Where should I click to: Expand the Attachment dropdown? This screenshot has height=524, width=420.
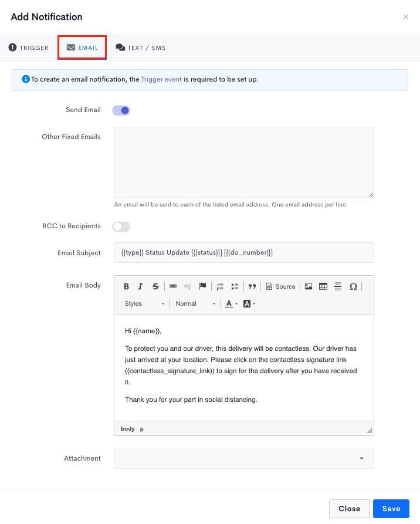pos(244,458)
